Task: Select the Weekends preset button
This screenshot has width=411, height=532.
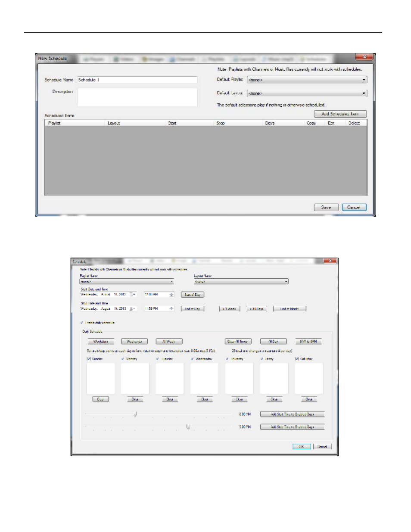Action: pos(134,341)
